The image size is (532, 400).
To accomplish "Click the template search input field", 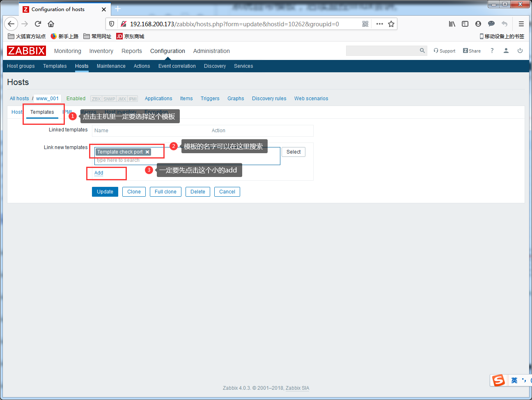I will point(188,156).
